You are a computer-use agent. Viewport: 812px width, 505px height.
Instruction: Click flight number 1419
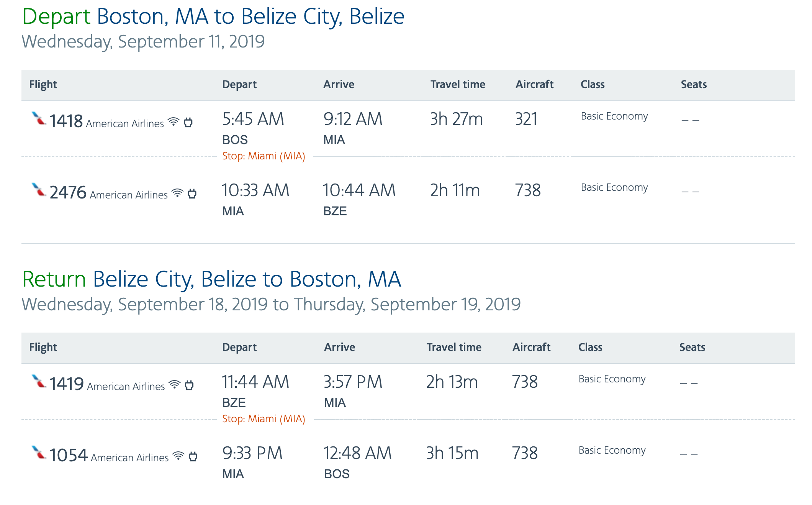67,384
